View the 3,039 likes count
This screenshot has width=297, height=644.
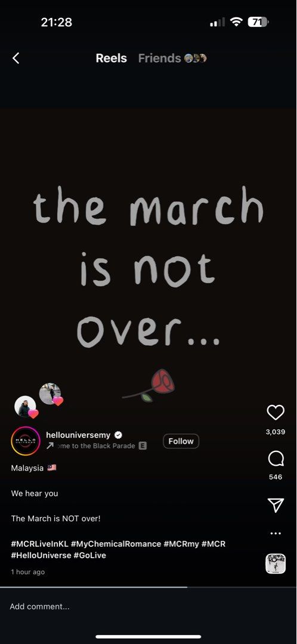(x=276, y=432)
